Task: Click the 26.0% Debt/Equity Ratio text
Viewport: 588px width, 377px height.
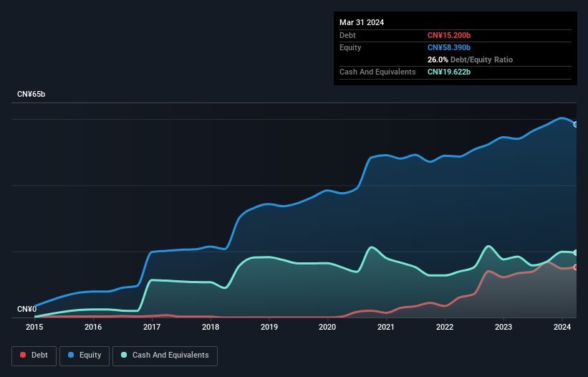Action: click(470, 59)
